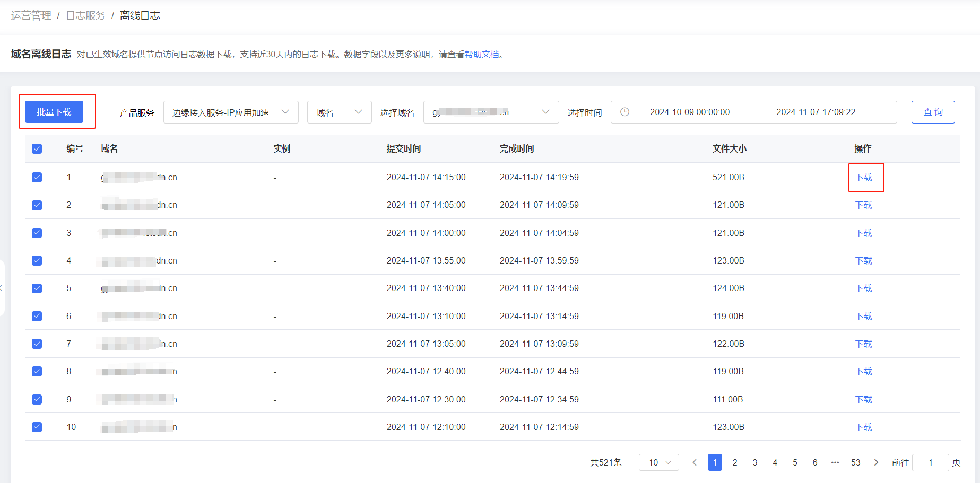This screenshot has height=483, width=980.
Task: Click the 文件大小 column header
Action: click(x=730, y=148)
